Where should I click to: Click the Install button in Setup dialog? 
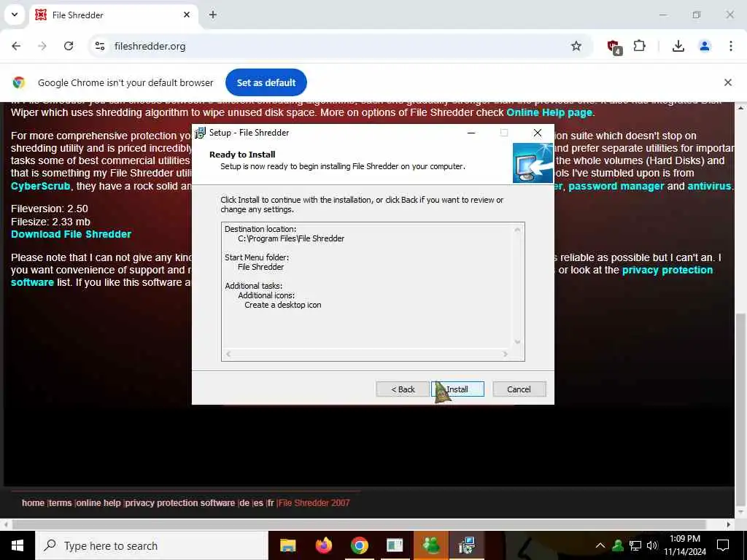tap(457, 389)
